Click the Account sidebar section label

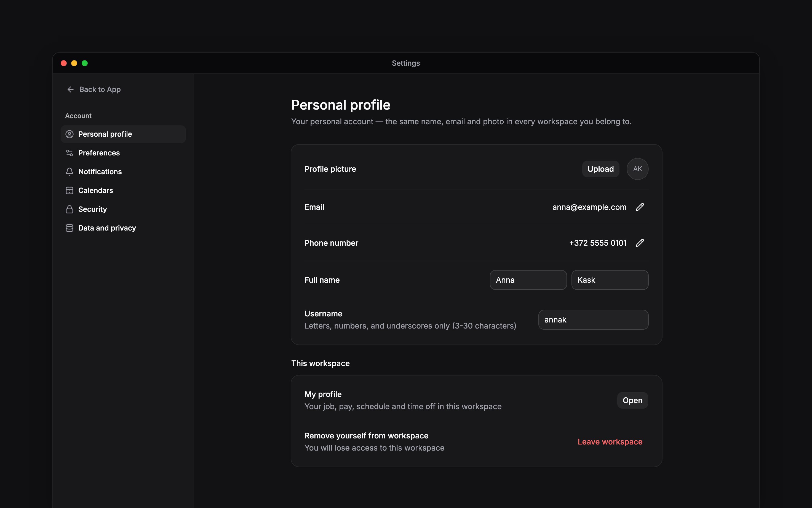tap(78, 116)
